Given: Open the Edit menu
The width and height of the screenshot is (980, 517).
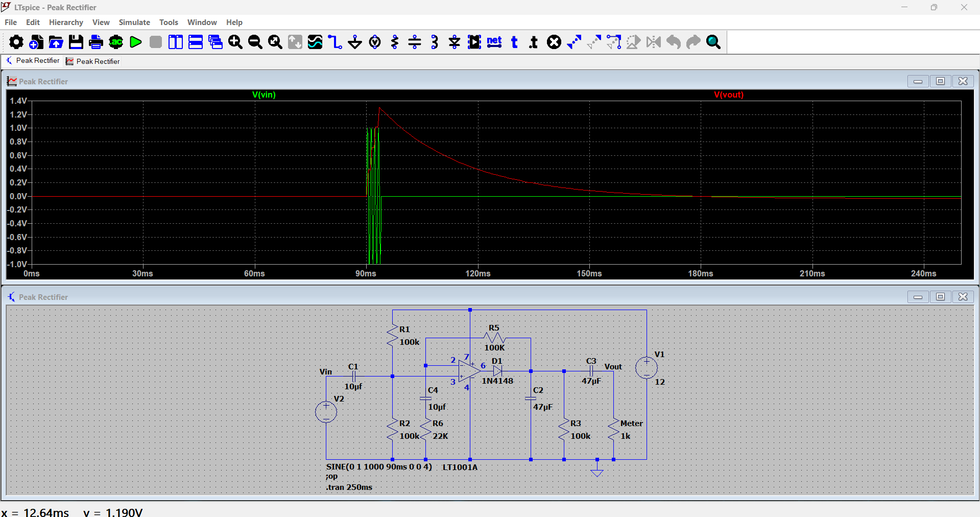Looking at the screenshot, I should 33,22.
